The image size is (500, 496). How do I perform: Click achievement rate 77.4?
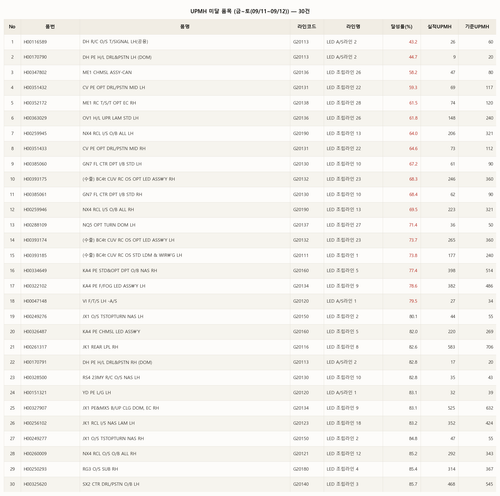pyautogui.click(x=413, y=271)
